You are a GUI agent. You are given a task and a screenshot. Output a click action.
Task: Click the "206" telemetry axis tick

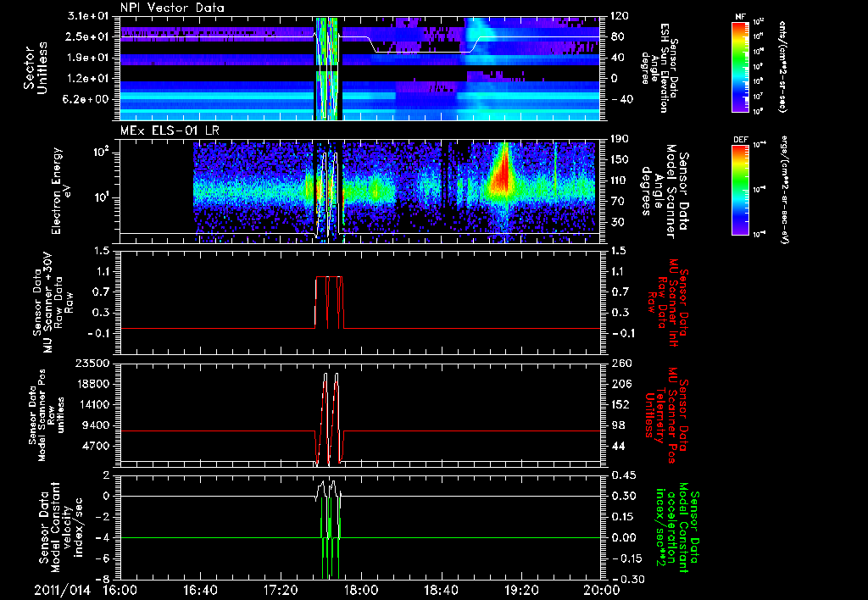click(x=620, y=384)
